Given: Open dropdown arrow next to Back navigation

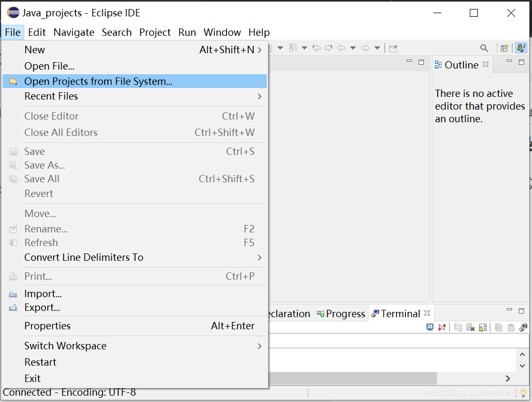Looking at the screenshot, I should [x=353, y=48].
